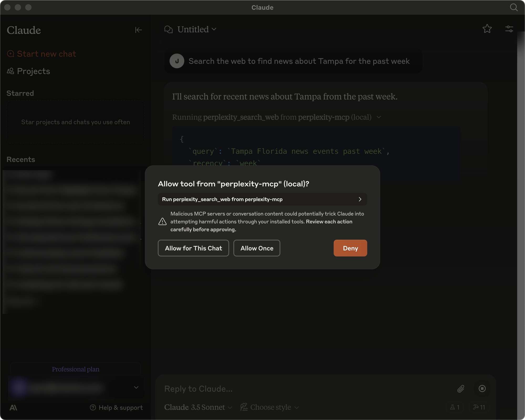Click the Claude logo in the sidebar

tap(24, 30)
